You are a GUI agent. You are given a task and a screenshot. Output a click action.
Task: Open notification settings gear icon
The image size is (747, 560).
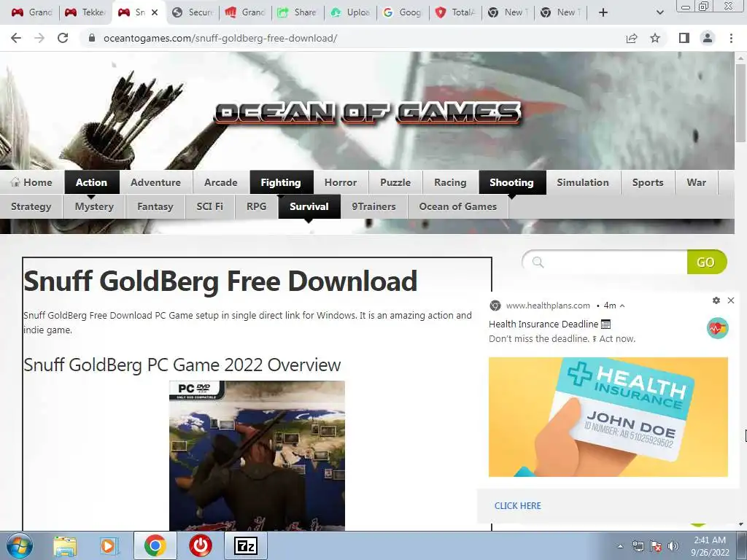(716, 300)
